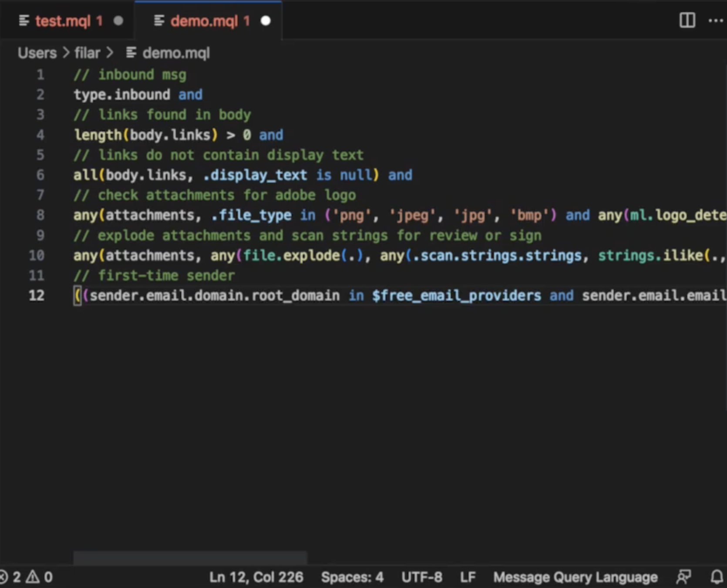Open the errors count in status bar

(10, 577)
